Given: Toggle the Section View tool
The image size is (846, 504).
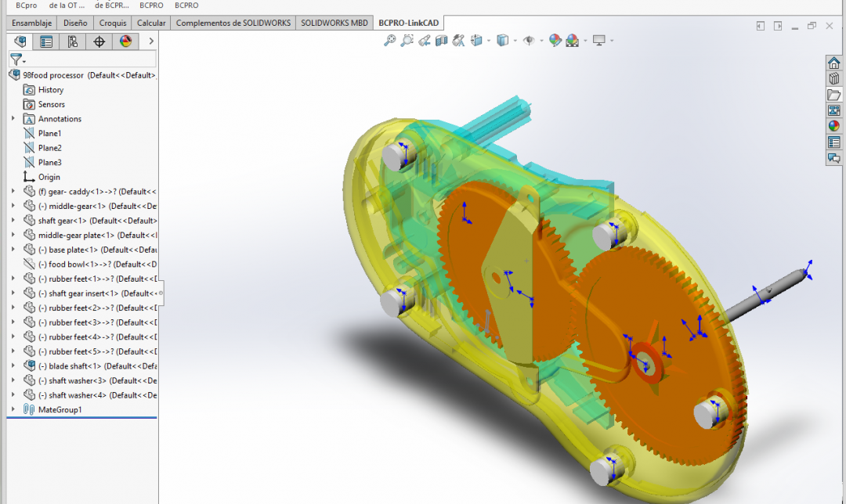Looking at the screenshot, I should (x=441, y=41).
